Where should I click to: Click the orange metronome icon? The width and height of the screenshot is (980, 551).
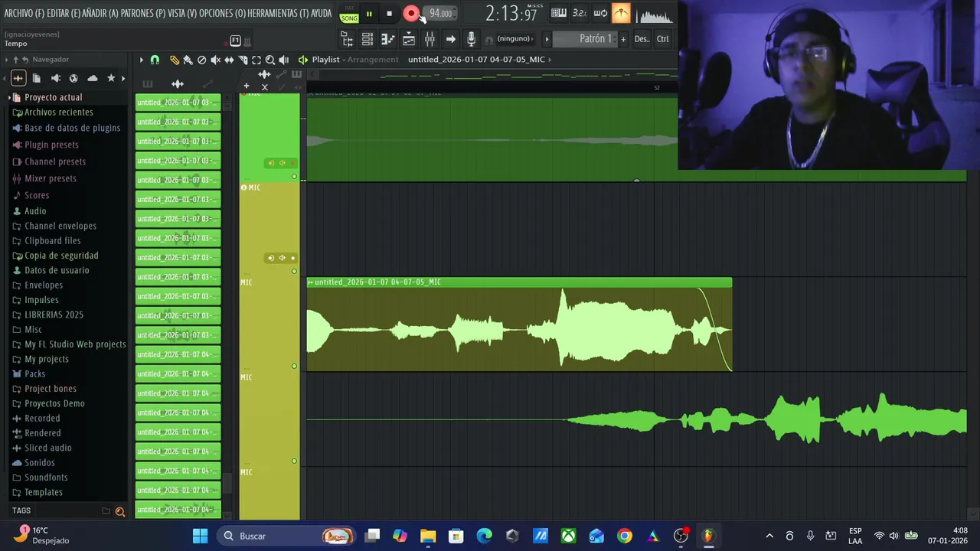[x=621, y=13]
